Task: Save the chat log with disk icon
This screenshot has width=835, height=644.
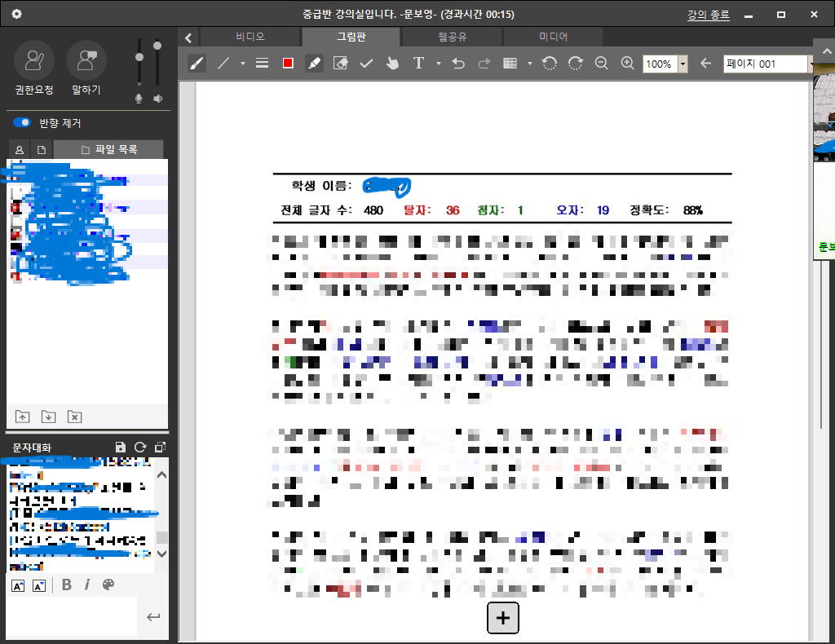Action: click(121, 447)
